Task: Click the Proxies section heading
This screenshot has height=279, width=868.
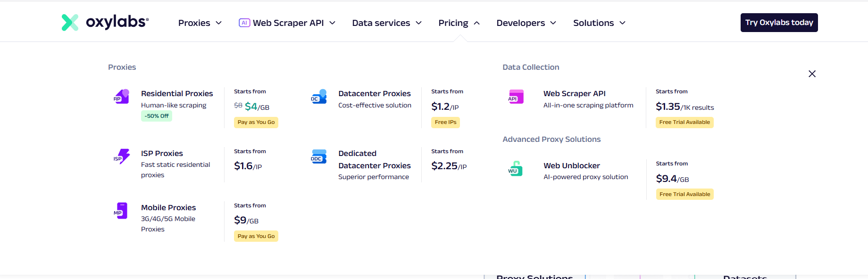Action: [122, 67]
